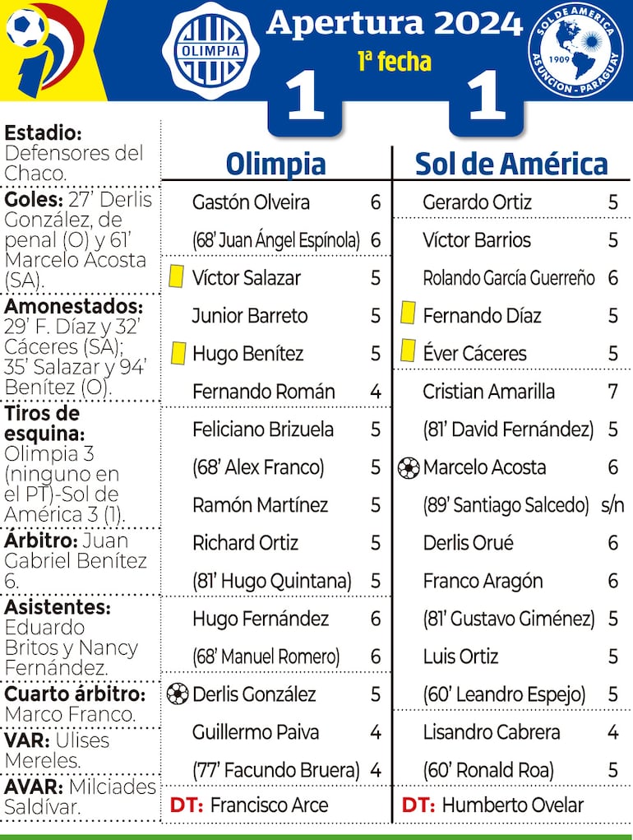
Task: Click coach name Humberto Ovelar
Action: 512,805
